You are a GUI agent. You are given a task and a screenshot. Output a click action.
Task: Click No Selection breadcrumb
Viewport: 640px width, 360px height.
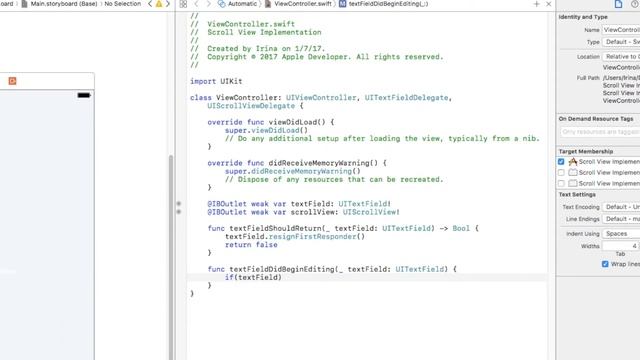click(122, 4)
